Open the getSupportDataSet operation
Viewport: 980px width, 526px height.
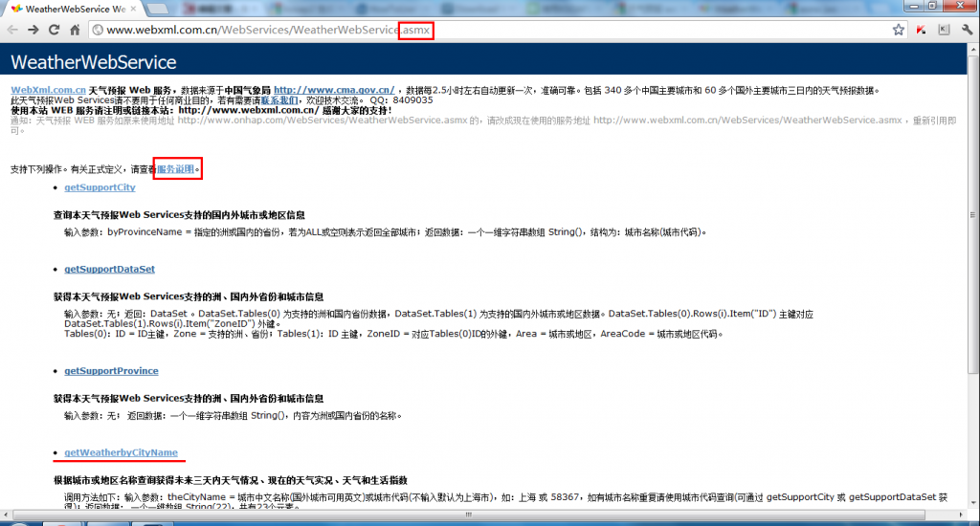pyautogui.click(x=109, y=269)
